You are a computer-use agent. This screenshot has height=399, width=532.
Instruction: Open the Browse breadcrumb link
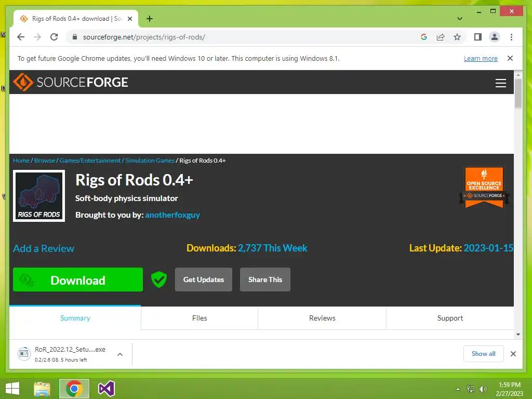45,161
